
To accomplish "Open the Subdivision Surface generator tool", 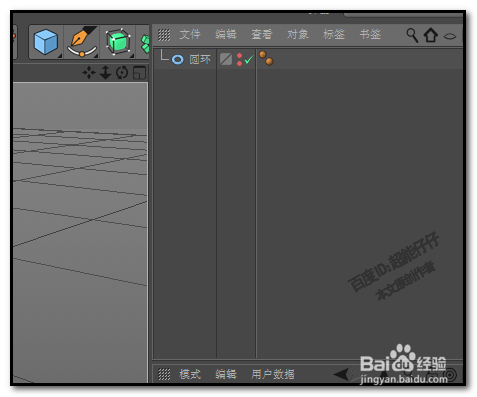I will click(x=118, y=42).
